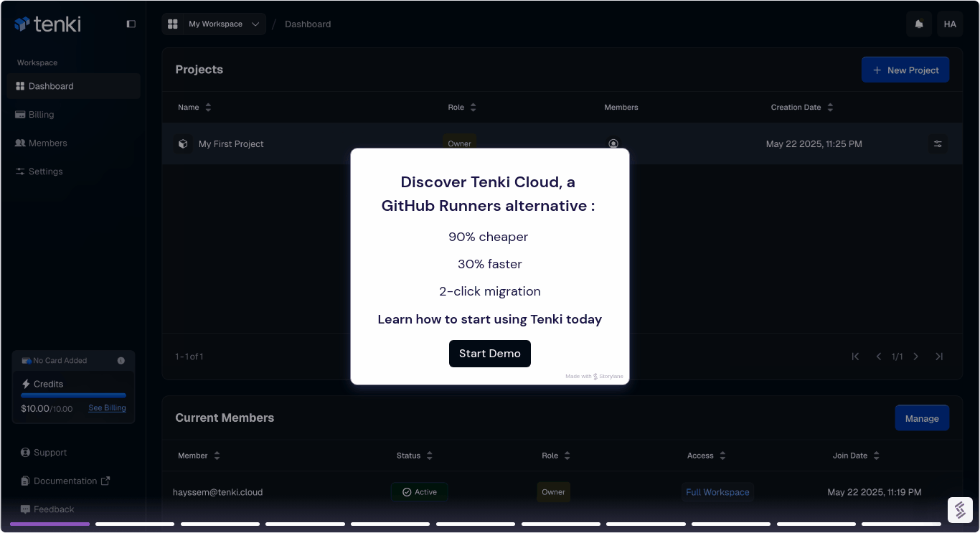Click the Start Demo button
Viewport: 980px width, 533px height.
(x=489, y=353)
